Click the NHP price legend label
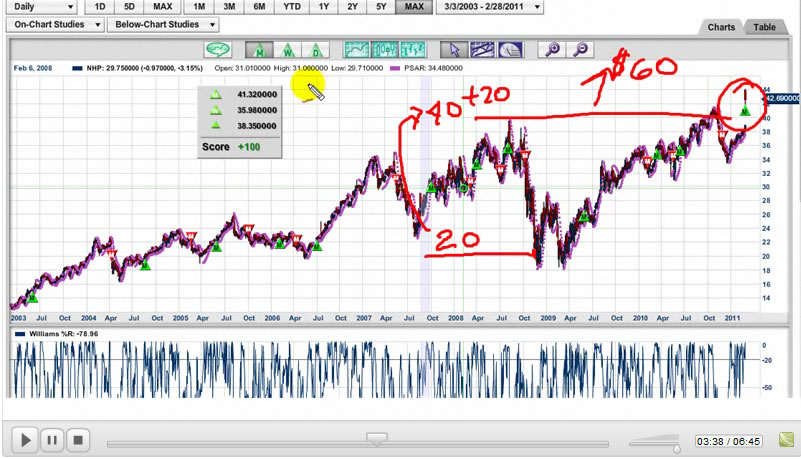This screenshot has height=459, width=801. (138, 68)
